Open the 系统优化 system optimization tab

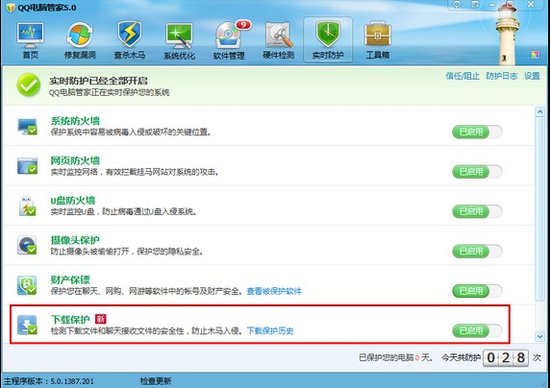click(179, 41)
